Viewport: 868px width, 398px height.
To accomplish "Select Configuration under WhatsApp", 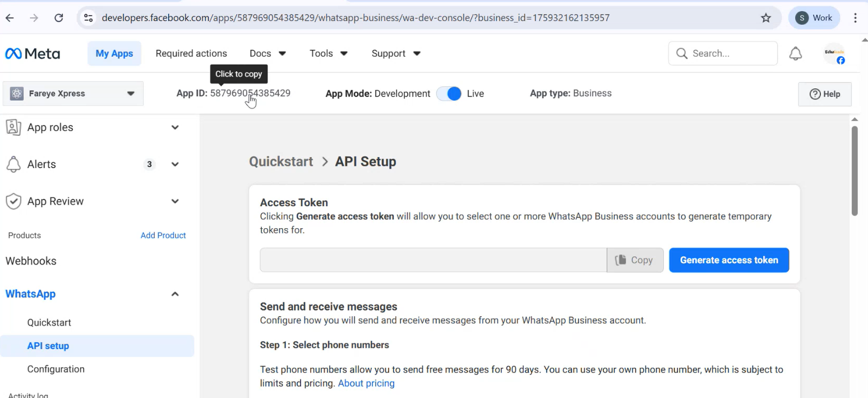I will (56, 369).
